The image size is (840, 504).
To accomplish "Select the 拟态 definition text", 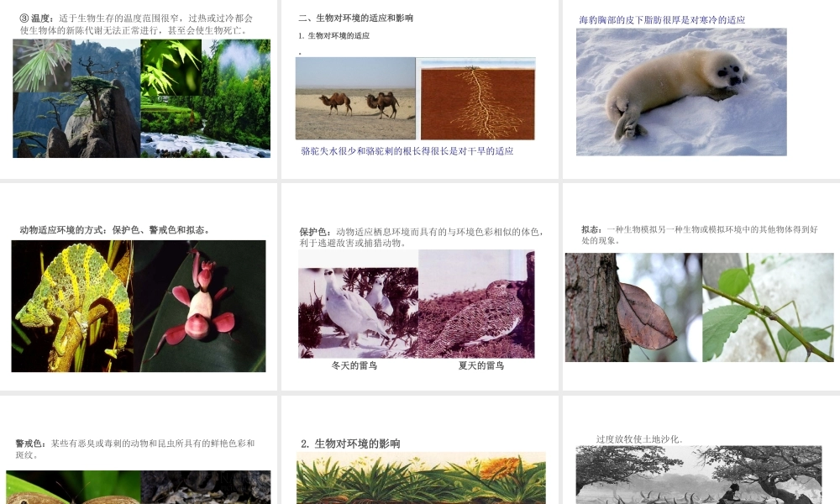I will click(700, 234).
